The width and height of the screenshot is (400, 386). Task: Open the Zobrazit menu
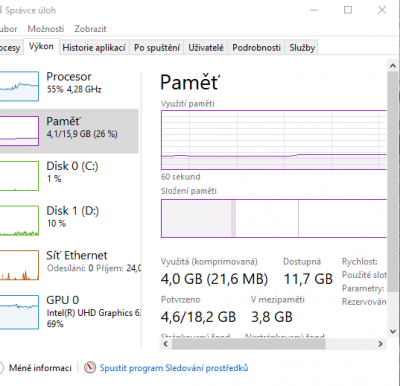pos(90,29)
